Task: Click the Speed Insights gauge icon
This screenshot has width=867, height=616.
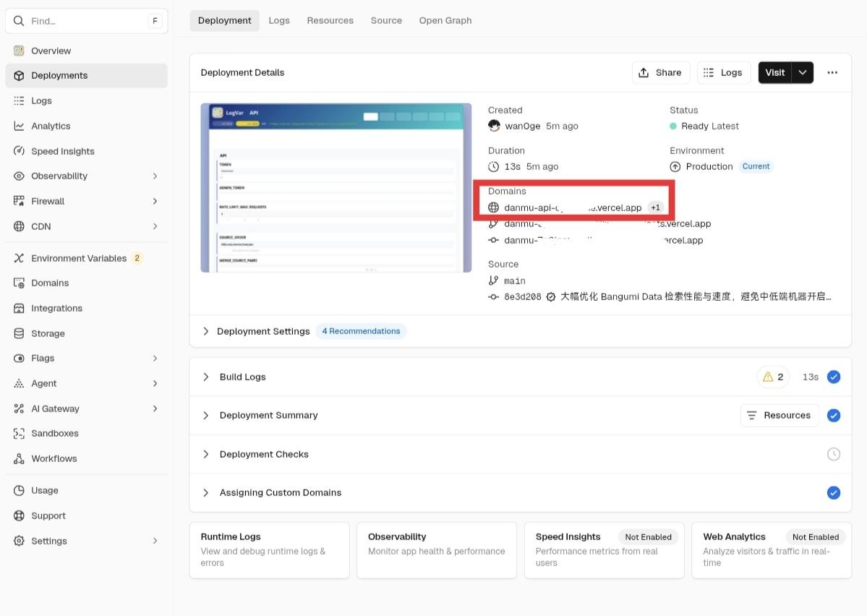Action: point(19,151)
